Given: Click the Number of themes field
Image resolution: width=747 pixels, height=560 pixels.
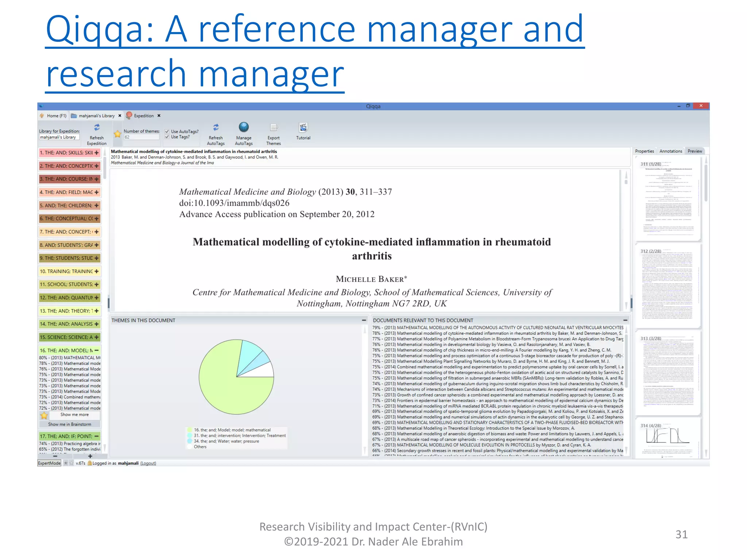Looking at the screenshot, I should click(x=142, y=137).
